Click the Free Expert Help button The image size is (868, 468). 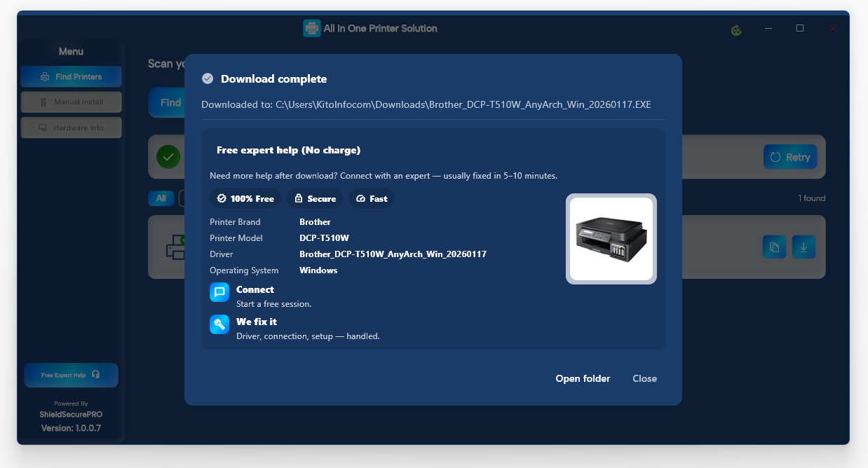(71, 375)
